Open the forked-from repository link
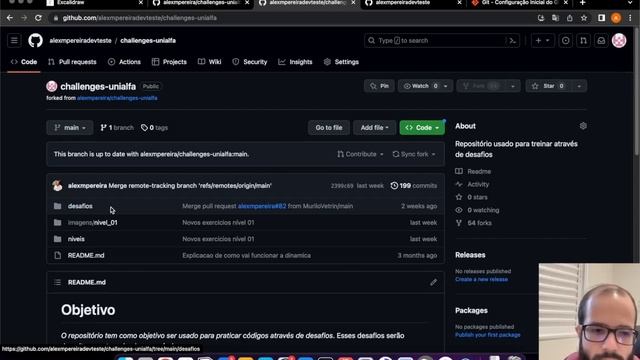The height and width of the screenshot is (360, 640). point(117,98)
